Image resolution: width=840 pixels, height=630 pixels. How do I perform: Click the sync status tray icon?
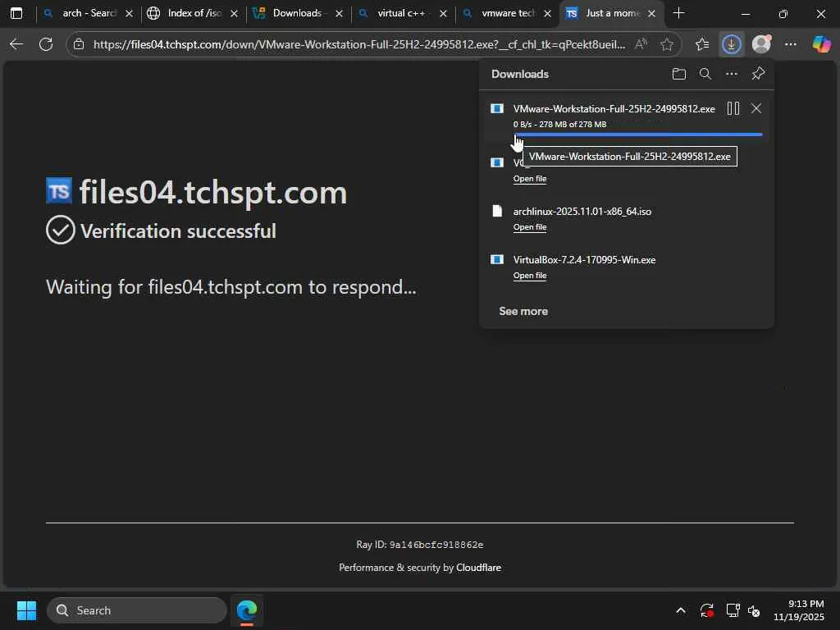[706, 610]
